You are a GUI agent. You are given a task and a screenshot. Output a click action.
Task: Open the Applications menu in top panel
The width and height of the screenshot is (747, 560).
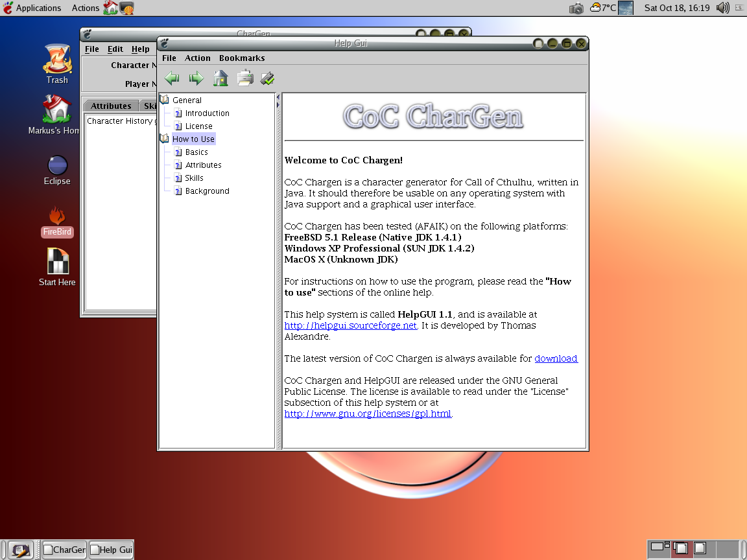(x=33, y=8)
